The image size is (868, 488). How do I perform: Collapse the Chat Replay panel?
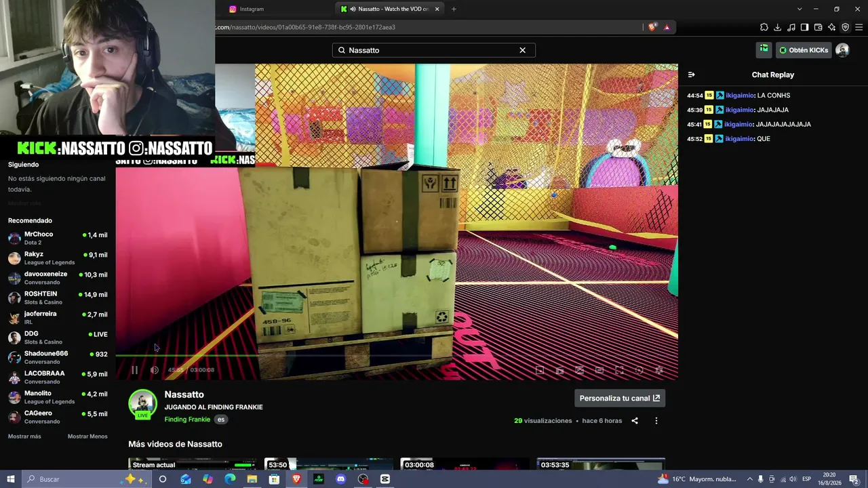pyautogui.click(x=691, y=75)
